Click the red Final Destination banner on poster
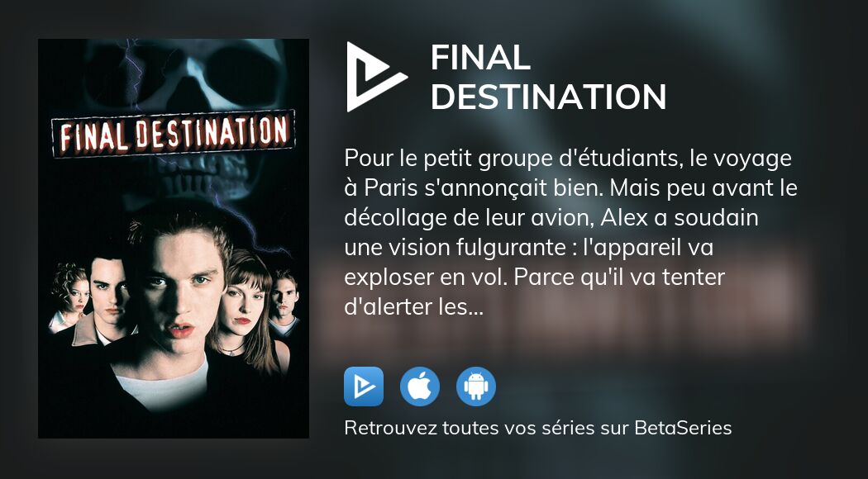Image resolution: width=868 pixels, height=479 pixels. coord(174,133)
